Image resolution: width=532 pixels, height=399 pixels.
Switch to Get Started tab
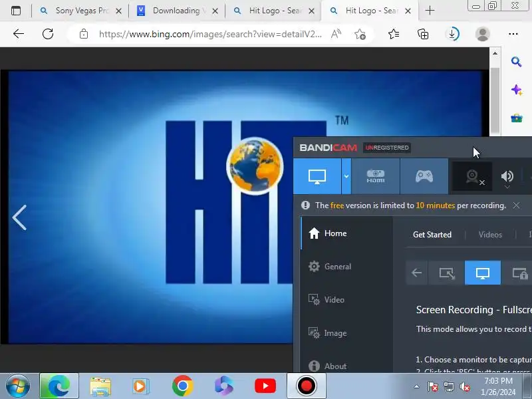[x=432, y=235]
